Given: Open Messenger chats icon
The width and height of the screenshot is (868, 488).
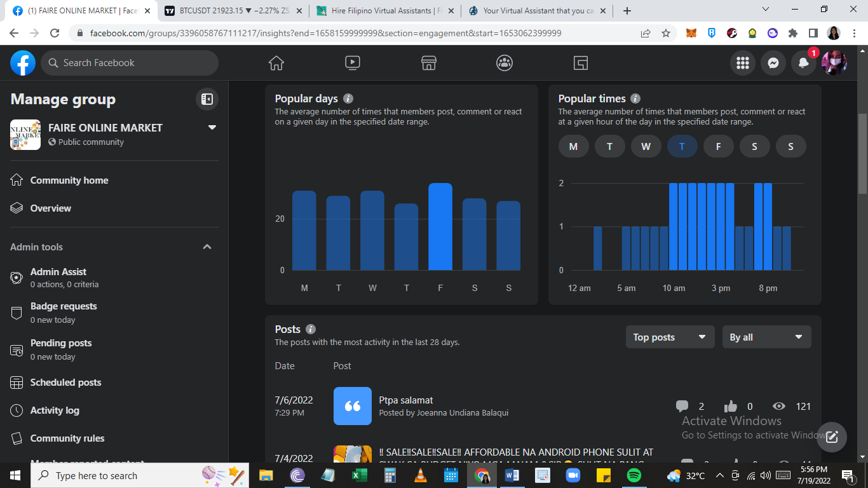Looking at the screenshot, I should click(x=773, y=63).
